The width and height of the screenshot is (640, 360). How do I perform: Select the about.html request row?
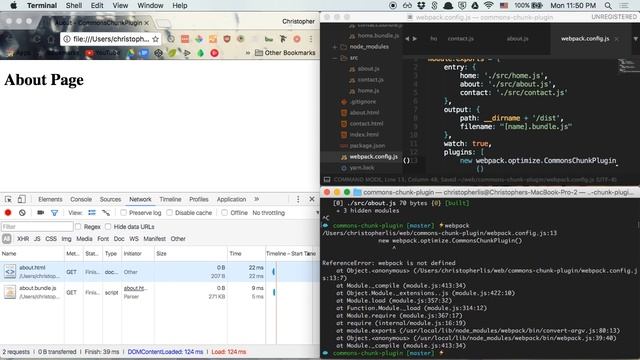[x=160, y=272]
